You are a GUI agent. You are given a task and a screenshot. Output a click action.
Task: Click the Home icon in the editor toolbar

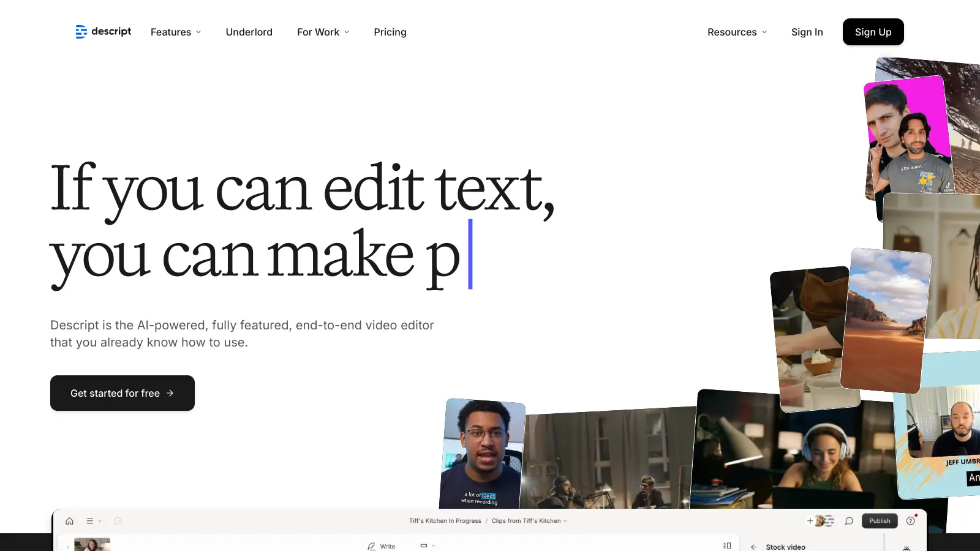(69, 520)
